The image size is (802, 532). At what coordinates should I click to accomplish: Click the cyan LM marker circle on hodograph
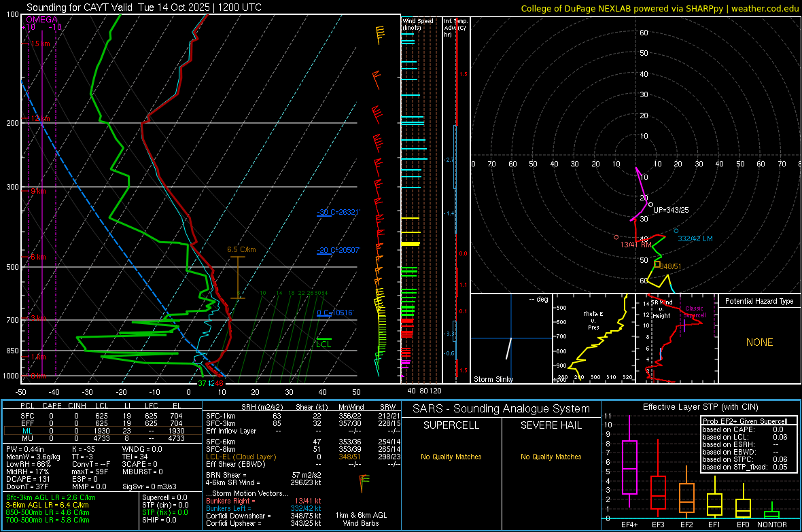pos(676,231)
